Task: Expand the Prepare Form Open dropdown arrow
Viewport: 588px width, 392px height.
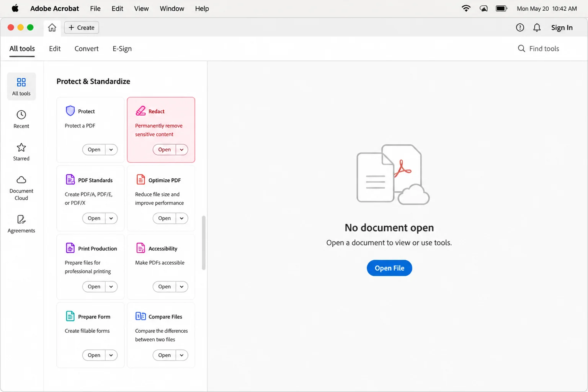Action: click(111, 355)
